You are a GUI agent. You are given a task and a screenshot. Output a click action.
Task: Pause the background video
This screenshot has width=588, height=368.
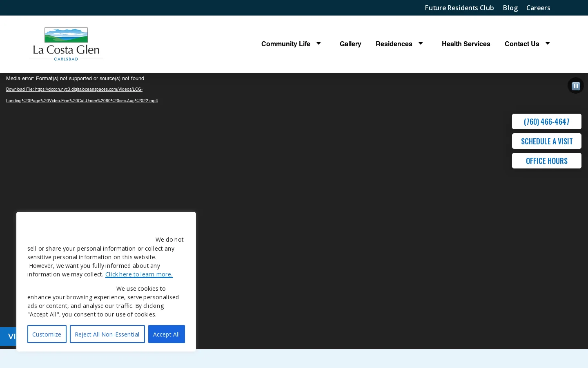click(576, 86)
